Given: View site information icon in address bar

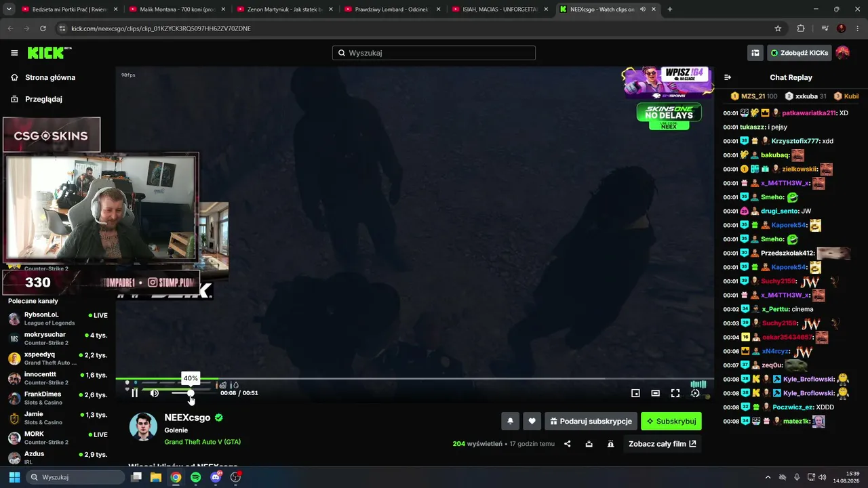Looking at the screenshot, I should [62, 28].
